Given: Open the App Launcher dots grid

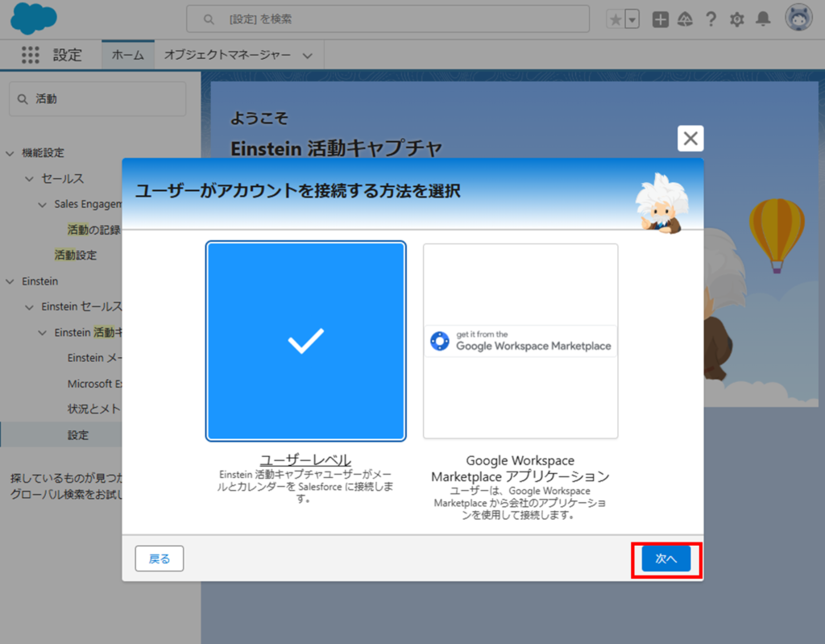Looking at the screenshot, I should click(x=31, y=55).
